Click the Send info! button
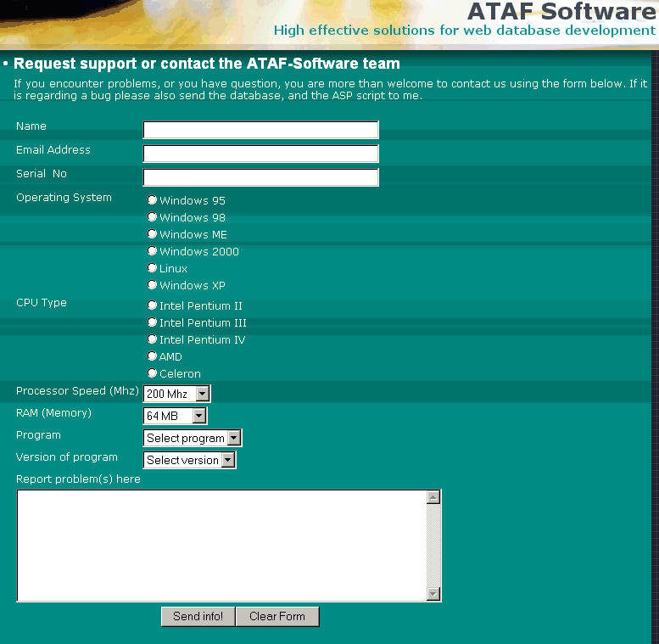Screen dimensions: 659x644 click(198, 616)
